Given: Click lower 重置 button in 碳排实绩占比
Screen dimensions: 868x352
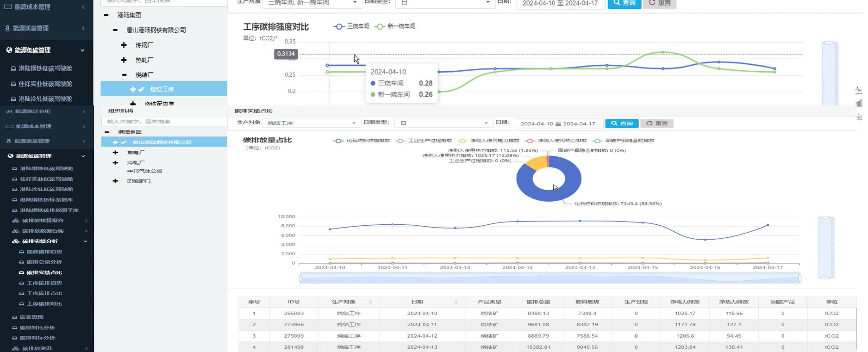Looking at the screenshot, I should click(x=657, y=124).
